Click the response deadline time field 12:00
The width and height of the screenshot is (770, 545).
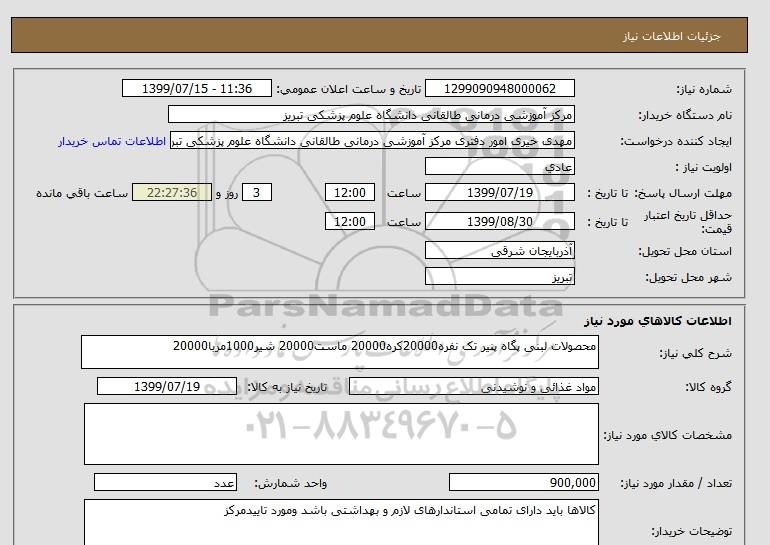350,192
